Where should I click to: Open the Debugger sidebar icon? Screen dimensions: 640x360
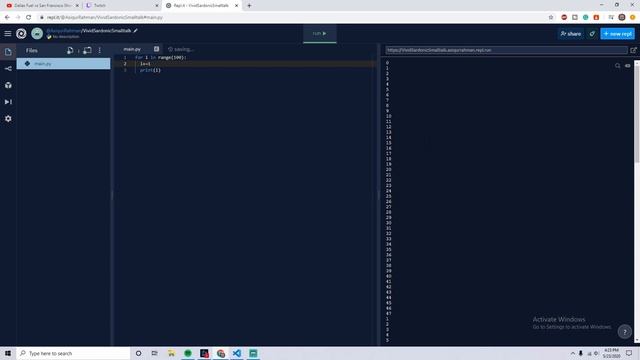click(8, 102)
